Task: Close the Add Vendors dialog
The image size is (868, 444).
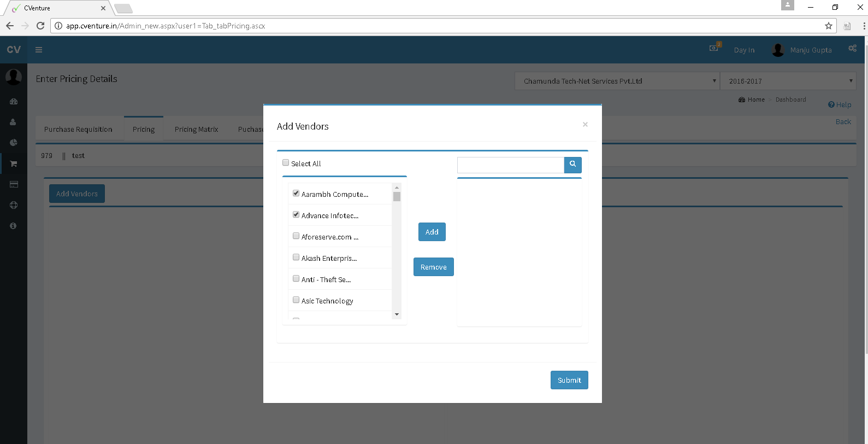Action: pyautogui.click(x=585, y=125)
